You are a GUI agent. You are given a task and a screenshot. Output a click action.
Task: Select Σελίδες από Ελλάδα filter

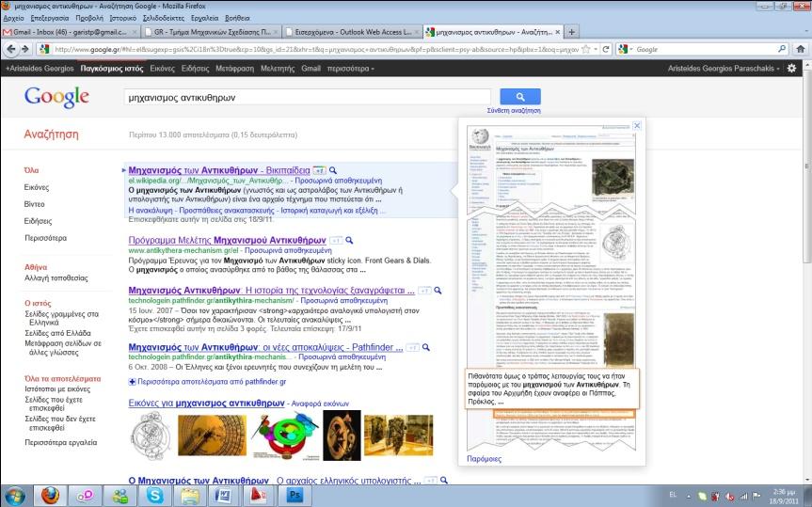pyautogui.click(x=57, y=333)
